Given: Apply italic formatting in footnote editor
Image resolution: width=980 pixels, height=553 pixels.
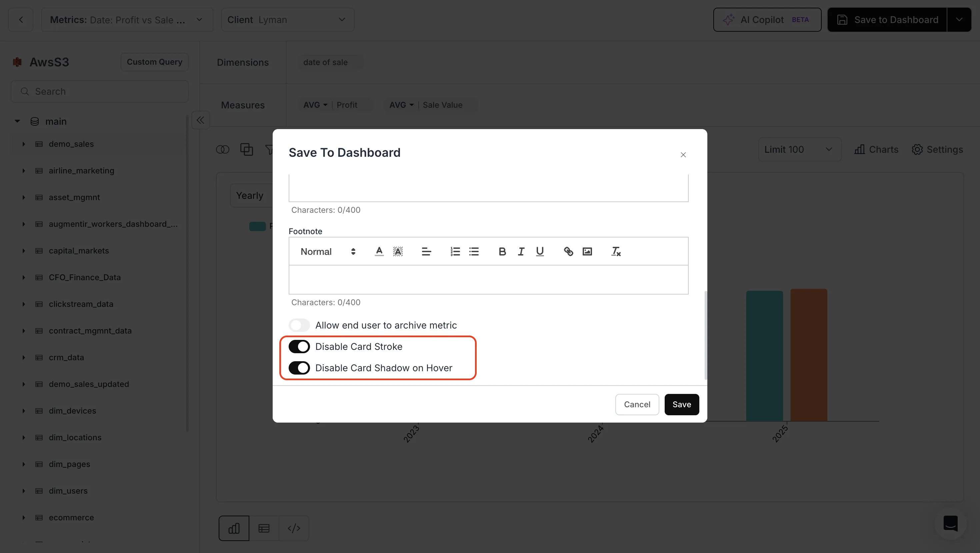Looking at the screenshot, I should [x=521, y=251].
